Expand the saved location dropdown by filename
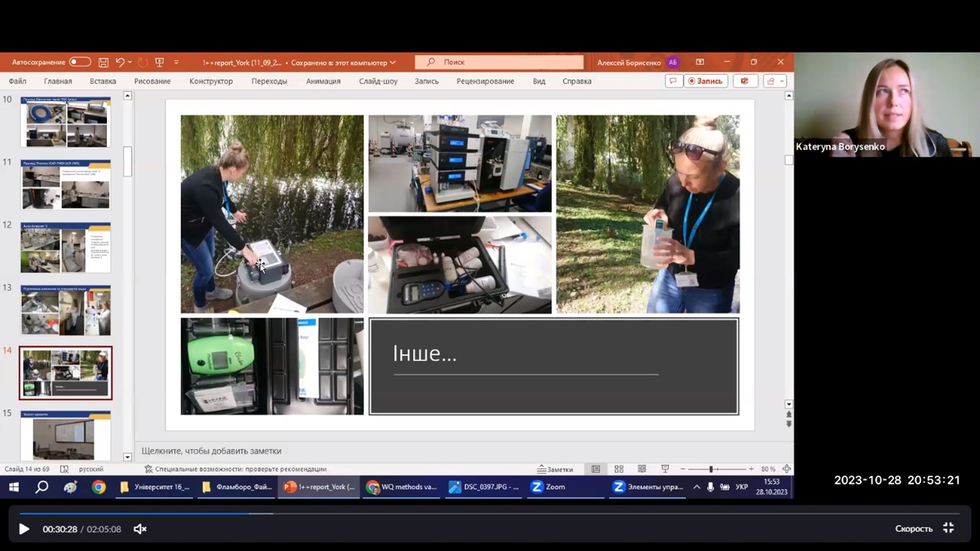 pos(392,63)
